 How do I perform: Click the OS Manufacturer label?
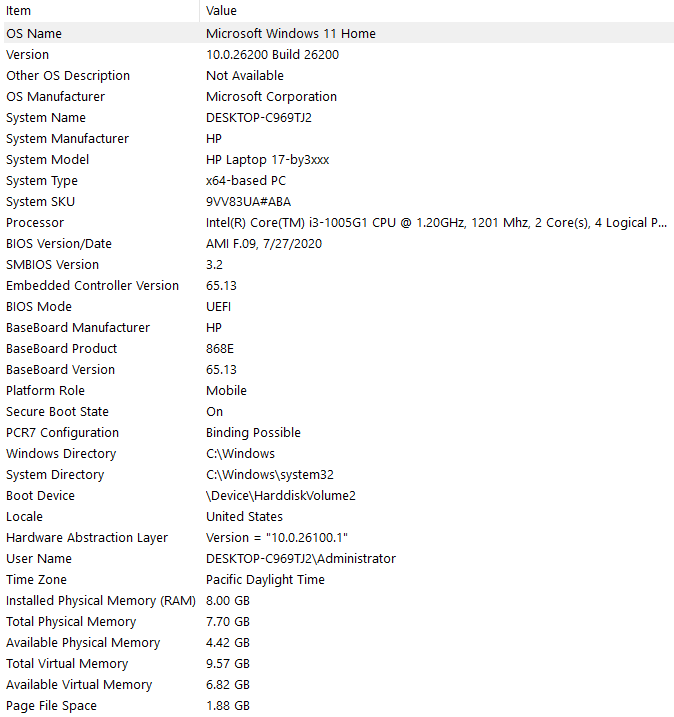click(55, 96)
